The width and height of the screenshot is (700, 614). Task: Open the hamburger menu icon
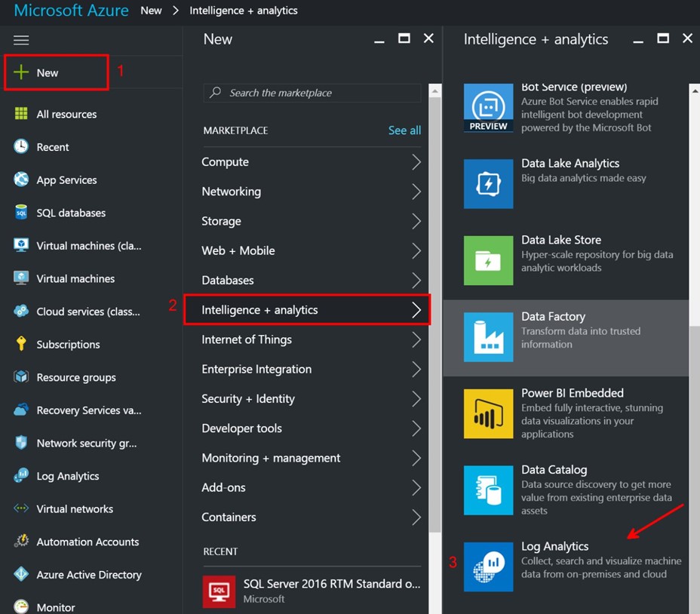21,40
